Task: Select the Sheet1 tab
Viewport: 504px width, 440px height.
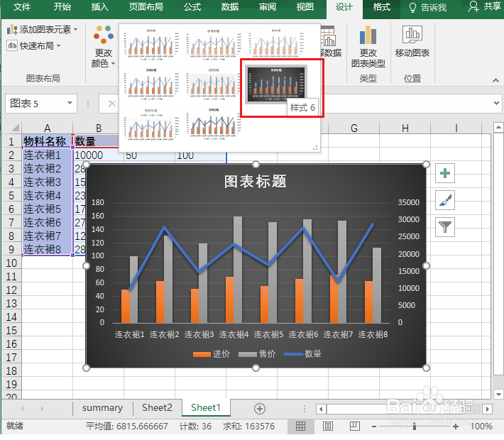Action: (x=206, y=408)
